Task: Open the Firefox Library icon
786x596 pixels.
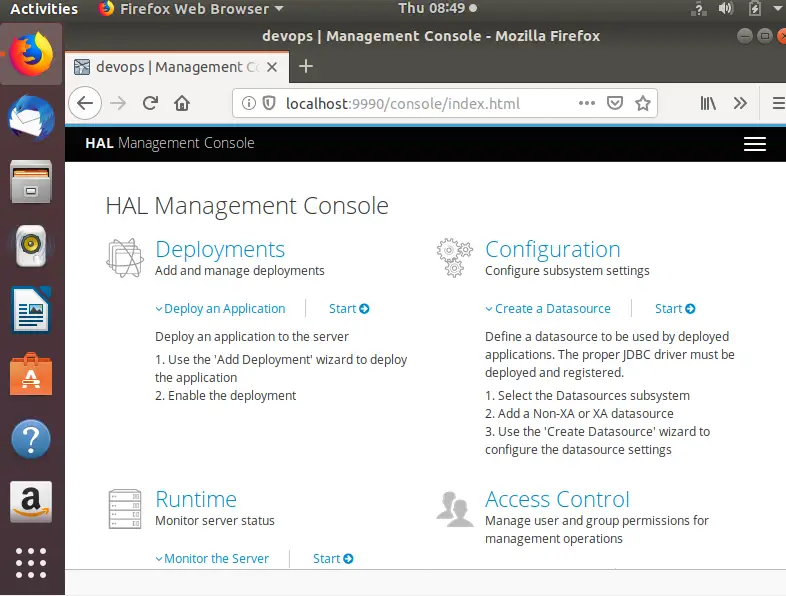Action: pyautogui.click(x=708, y=103)
